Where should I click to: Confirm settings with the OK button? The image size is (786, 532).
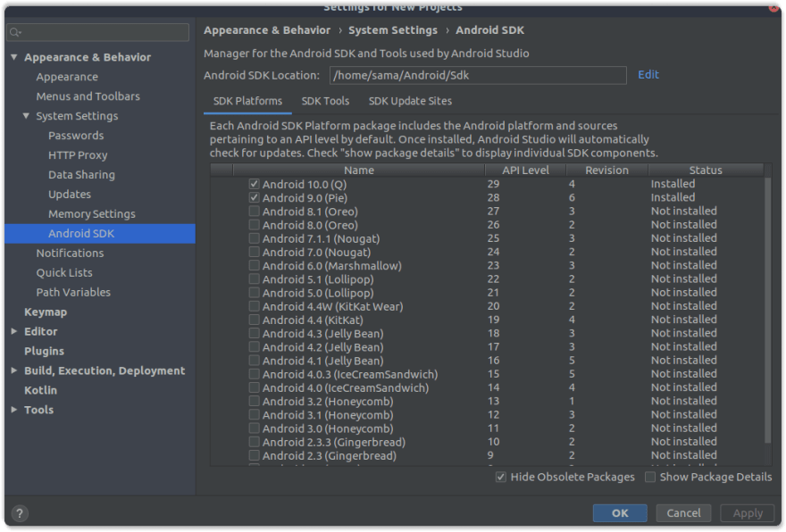(620, 513)
